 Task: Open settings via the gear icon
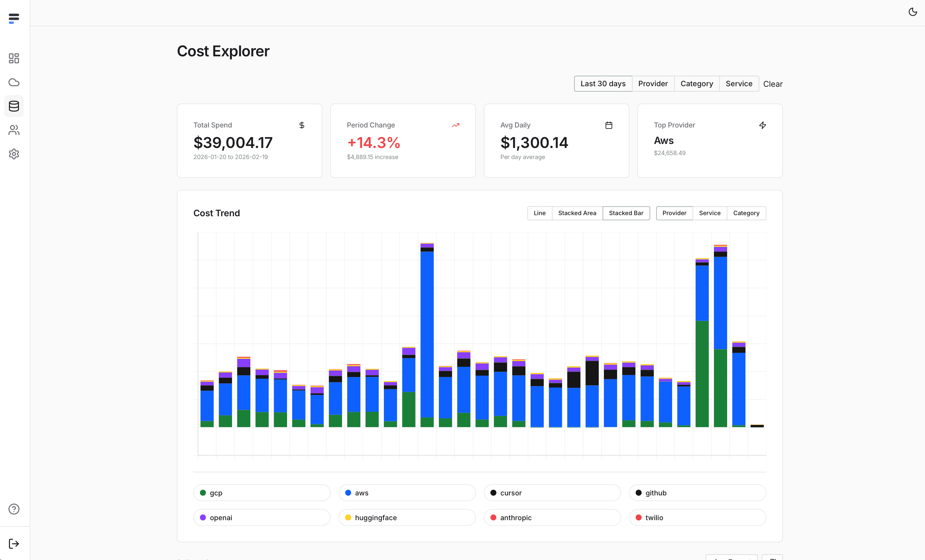pyautogui.click(x=14, y=154)
